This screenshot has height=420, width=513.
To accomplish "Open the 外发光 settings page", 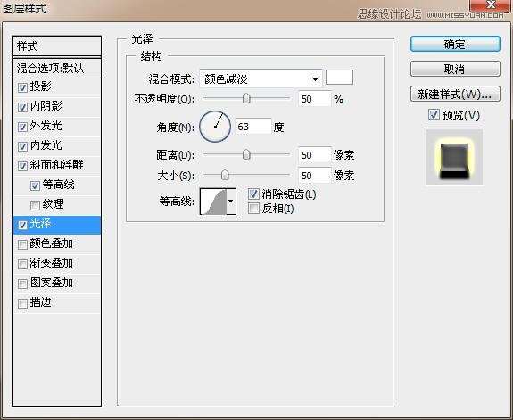I will (x=46, y=126).
